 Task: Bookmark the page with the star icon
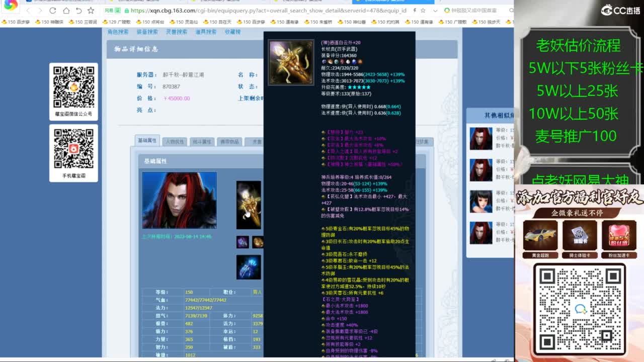click(x=91, y=11)
